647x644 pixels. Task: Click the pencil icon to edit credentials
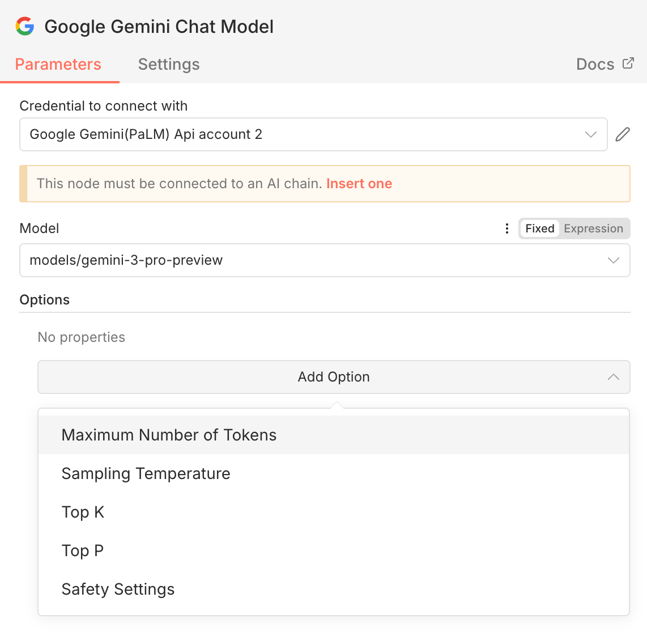(x=622, y=134)
